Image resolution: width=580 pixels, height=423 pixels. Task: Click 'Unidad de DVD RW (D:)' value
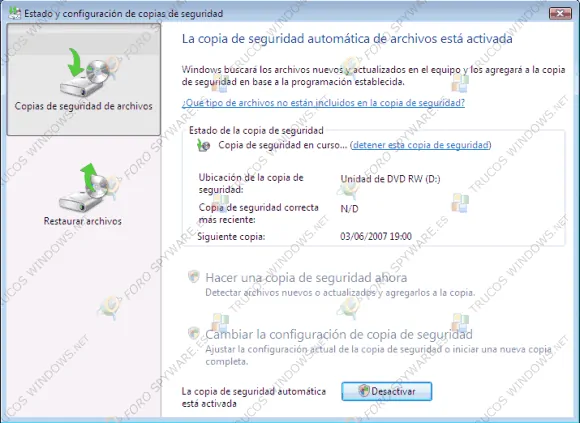390,179
